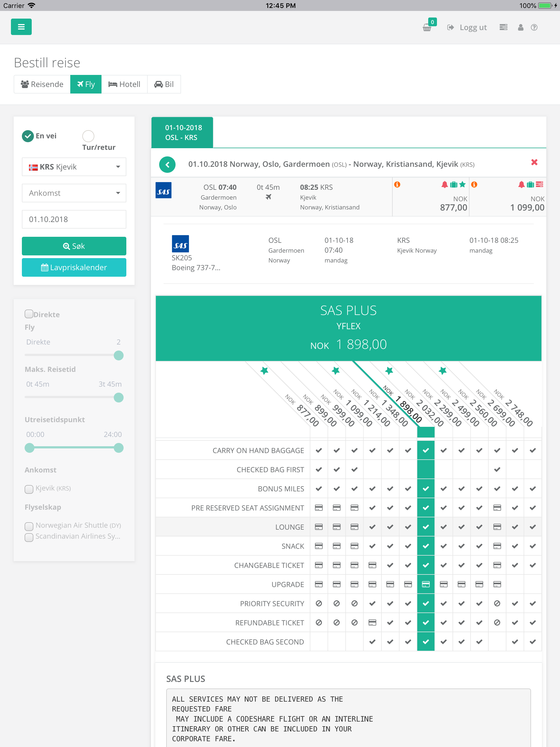The height and width of the screenshot is (747, 560).
Task: Click the green back chevron button
Action: tap(167, 164)
